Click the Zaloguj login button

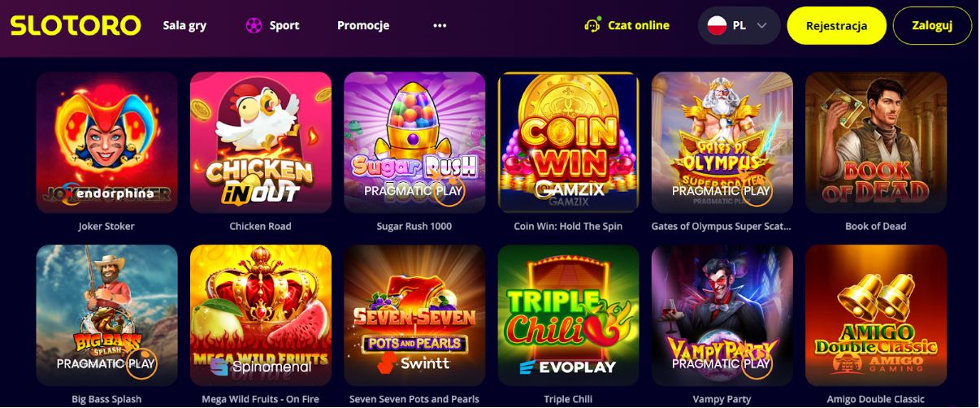pyautogui.click(x=931, y=25)
